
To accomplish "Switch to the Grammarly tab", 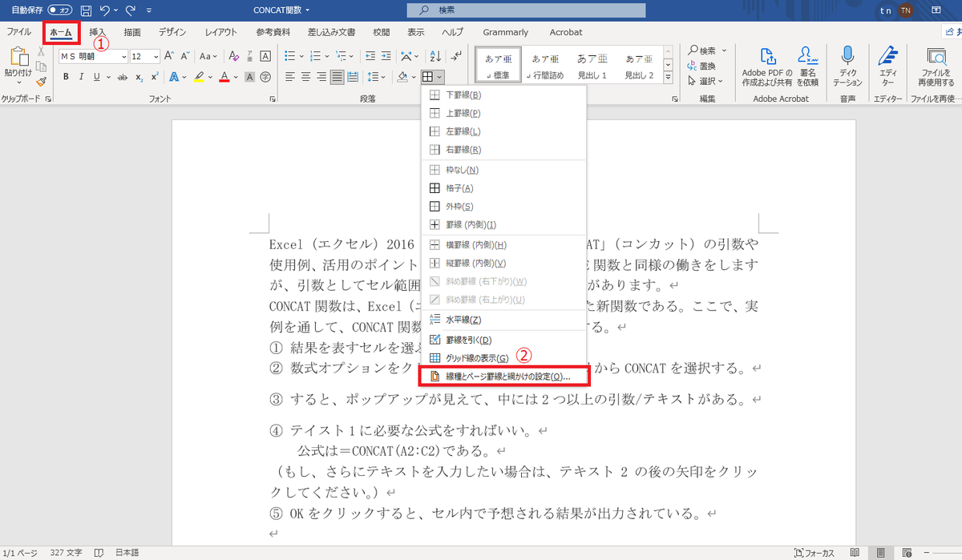I will pyautogui.click(x=505, y=32).
